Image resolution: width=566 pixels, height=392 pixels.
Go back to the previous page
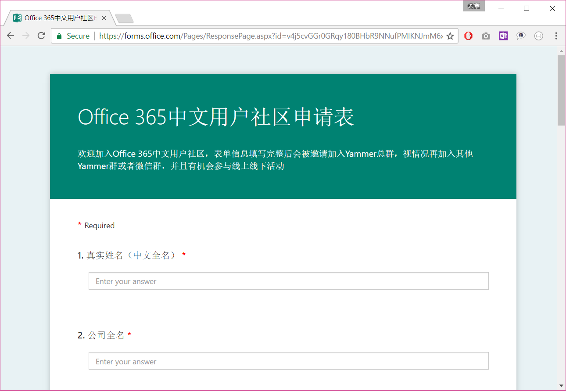point(11,36)
